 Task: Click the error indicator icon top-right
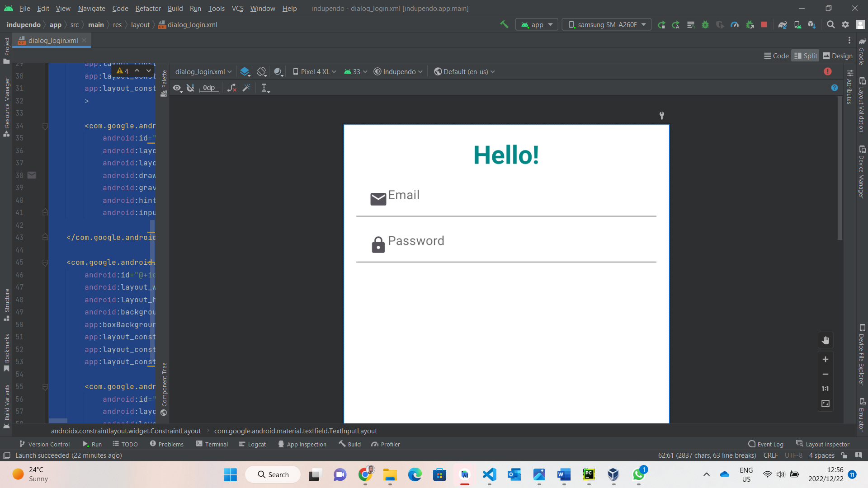click(828, 71)
